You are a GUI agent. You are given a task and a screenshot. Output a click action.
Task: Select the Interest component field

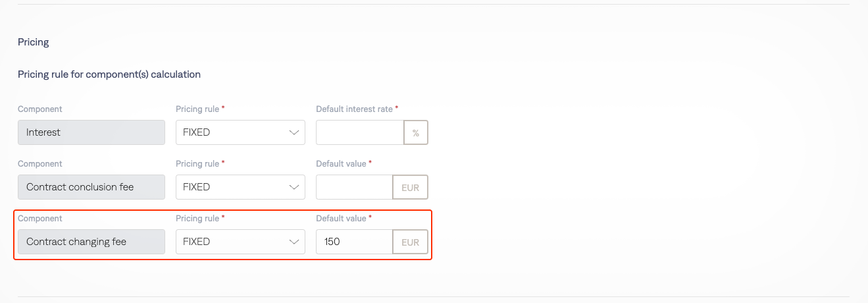pos(91,132)
